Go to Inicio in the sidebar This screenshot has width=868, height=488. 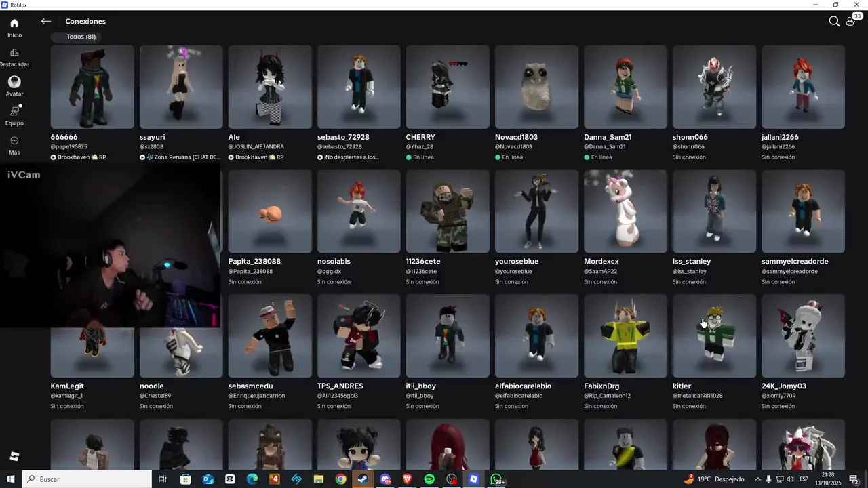coord(14,28)
